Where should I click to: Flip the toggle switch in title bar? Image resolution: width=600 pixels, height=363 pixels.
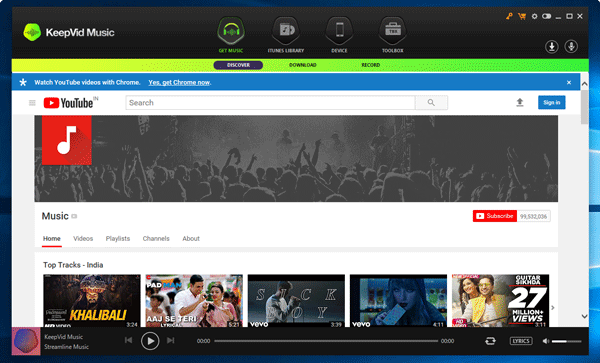pos(546,16)
